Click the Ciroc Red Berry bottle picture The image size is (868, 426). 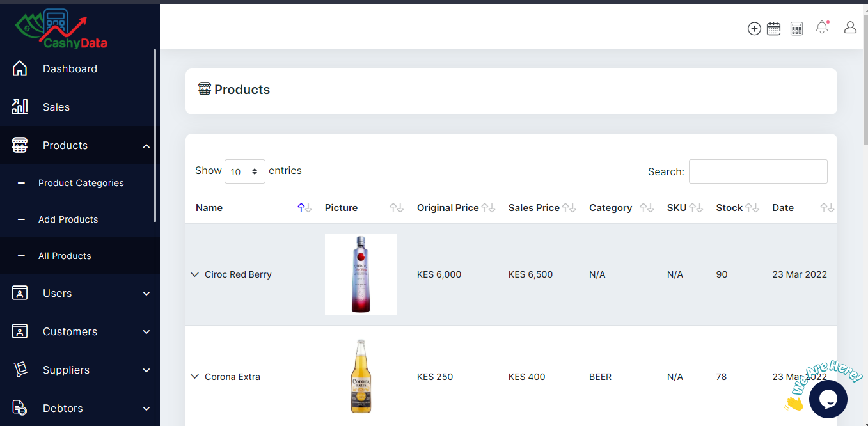tap(361, 274)
